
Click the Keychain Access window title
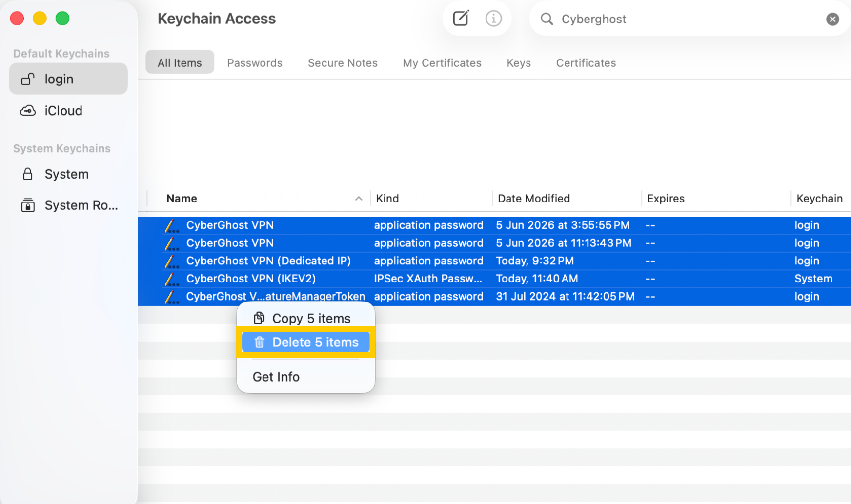pyautogui.click(x=217, y=19)
